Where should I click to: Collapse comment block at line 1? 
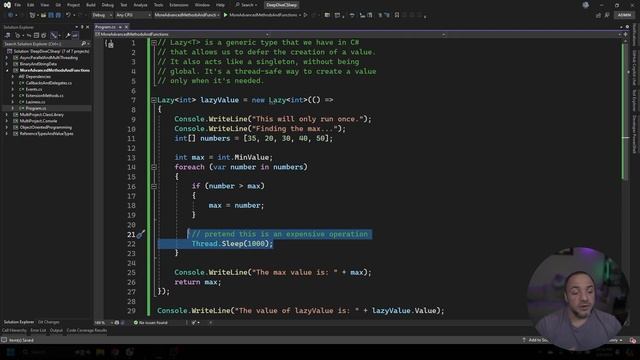tap(154, 42)
